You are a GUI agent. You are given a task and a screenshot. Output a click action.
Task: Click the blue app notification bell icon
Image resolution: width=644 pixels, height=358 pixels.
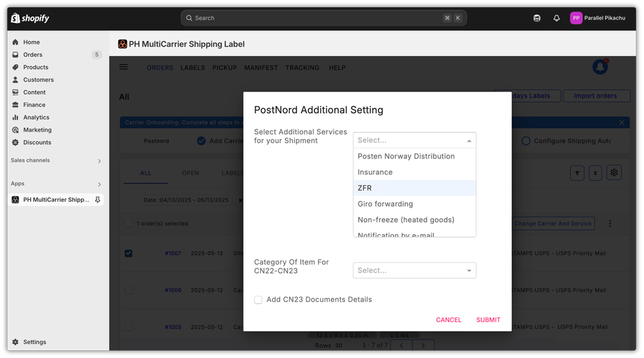tap(600, 67)
